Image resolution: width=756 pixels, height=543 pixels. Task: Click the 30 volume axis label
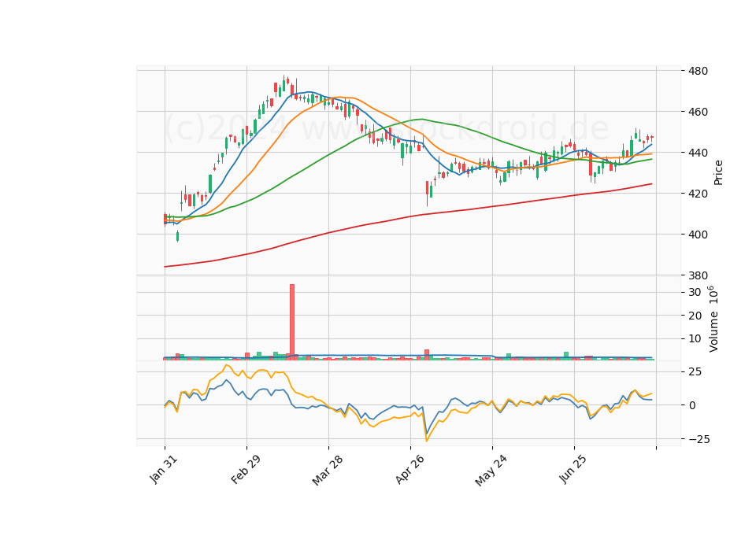point(695,293)
